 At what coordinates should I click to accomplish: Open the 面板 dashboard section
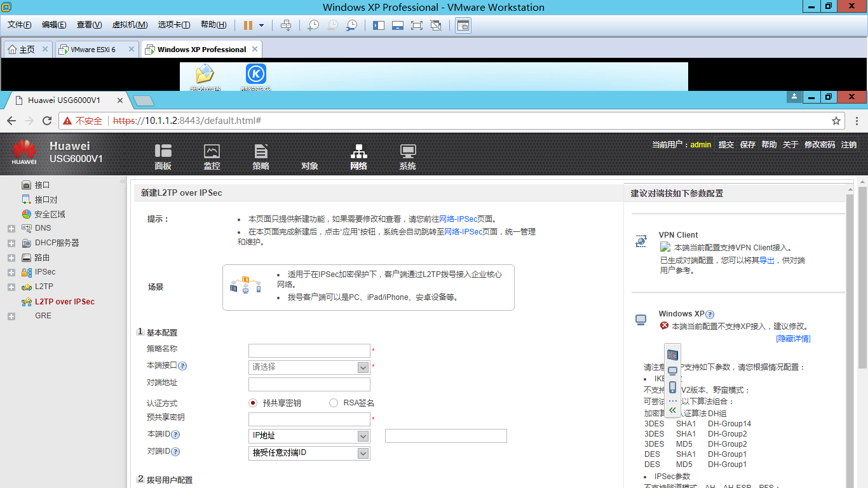[163, 156]
